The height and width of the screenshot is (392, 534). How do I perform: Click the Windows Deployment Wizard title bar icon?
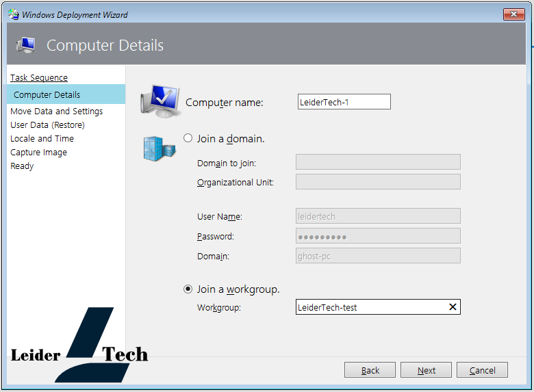pos(14,14)
